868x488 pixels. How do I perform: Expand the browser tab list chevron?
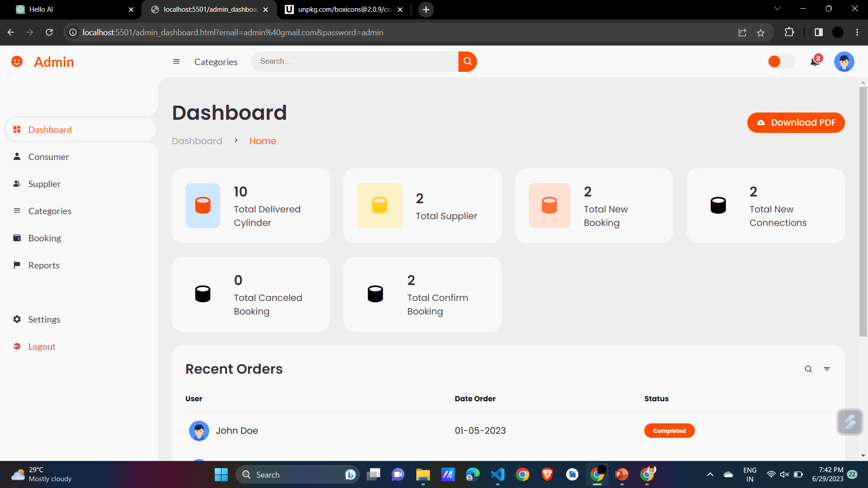pyautogui.click(x=777, y=9)
